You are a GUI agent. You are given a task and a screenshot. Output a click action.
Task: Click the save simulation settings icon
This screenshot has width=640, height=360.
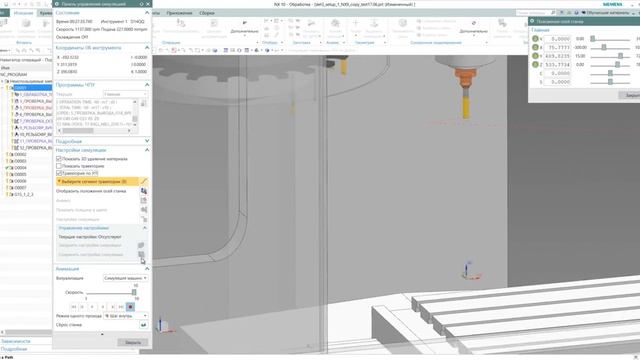[141, 254]
